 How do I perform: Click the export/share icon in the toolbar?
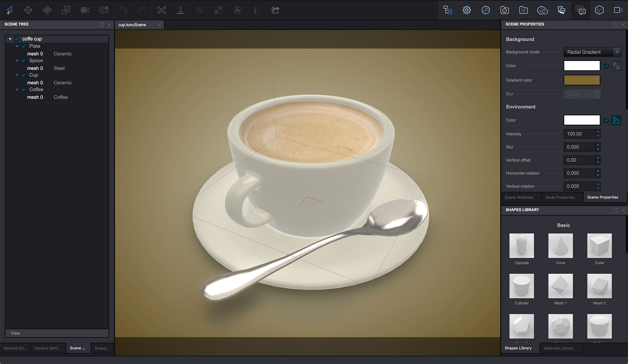point(275,10)
